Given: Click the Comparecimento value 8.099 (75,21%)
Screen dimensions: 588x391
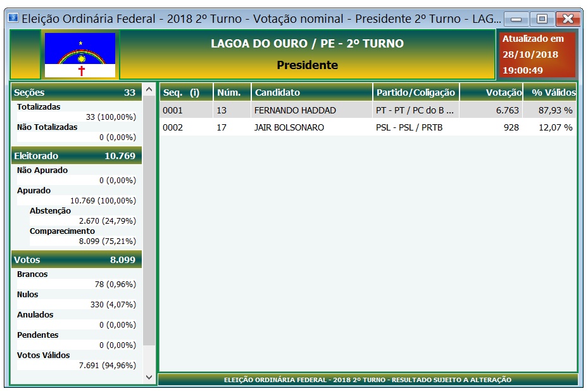Looking at the screenshot, I should coord(107,241).
